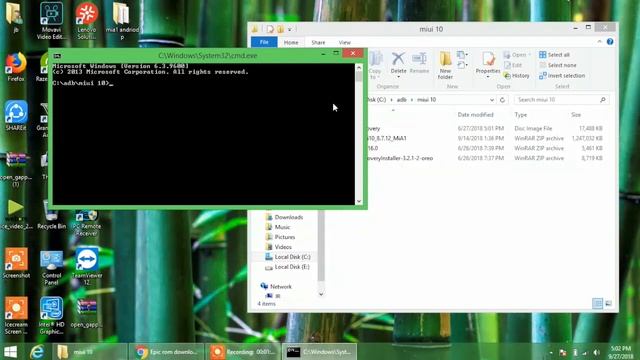640x360 pixels.
Task: Show hidden system tray icons
Action: pos(551,353)
